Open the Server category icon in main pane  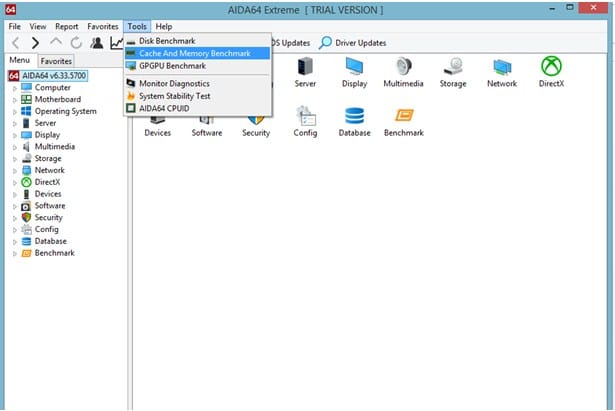pos(305,66)
